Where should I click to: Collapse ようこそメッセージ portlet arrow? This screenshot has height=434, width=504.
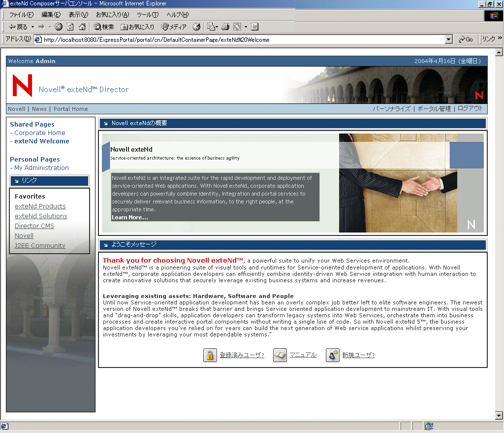[106, 245]
